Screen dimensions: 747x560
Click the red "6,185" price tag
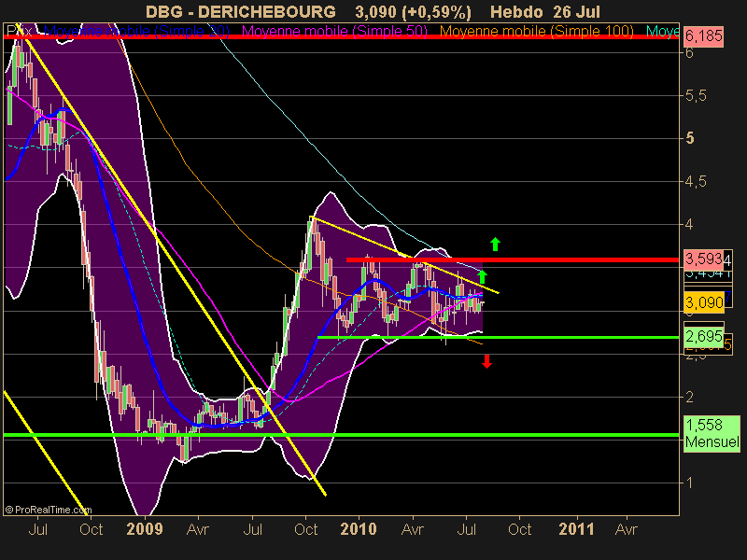pyautogui.click(x=704, y=36)
